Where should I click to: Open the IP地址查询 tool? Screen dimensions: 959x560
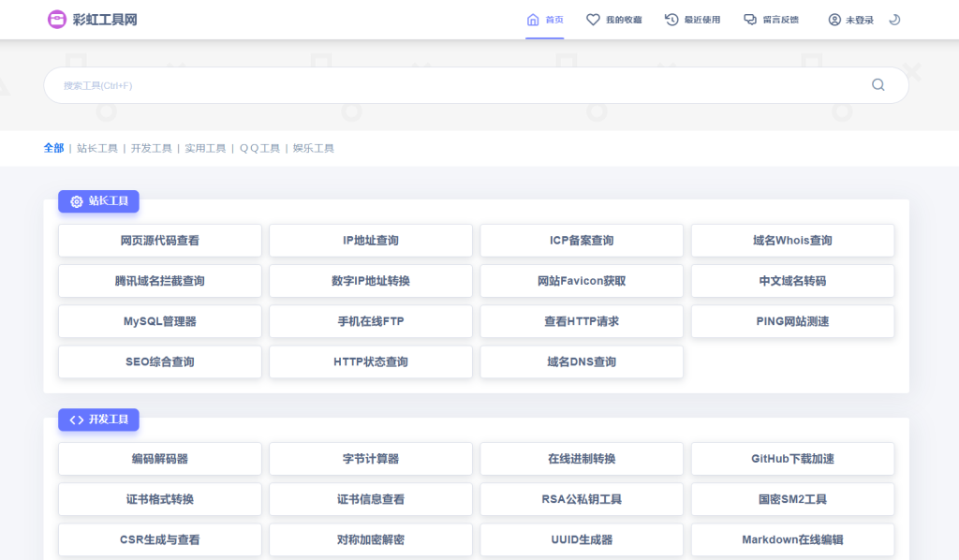[x=371, y=241]
